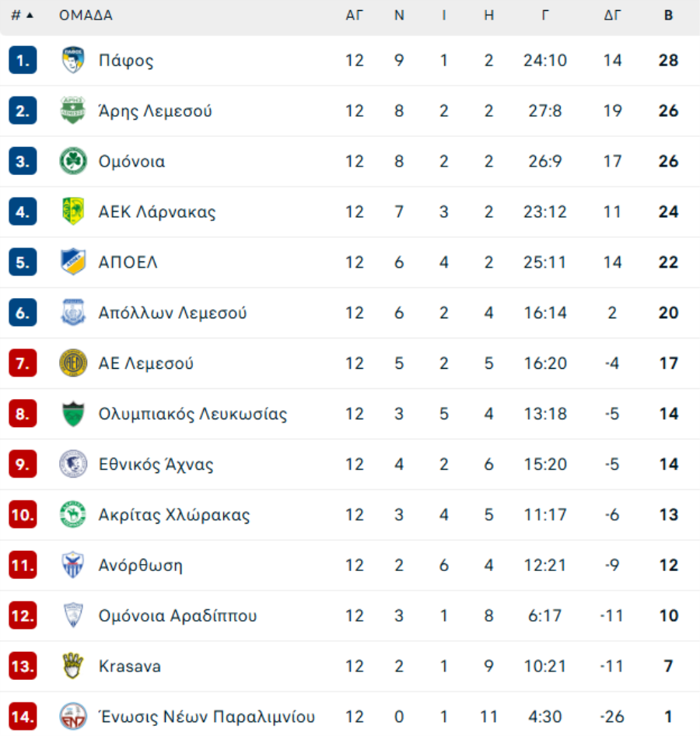Image resolution: width=700 pixels, height=736 pixels.
Task: Click the ΑΕ Λεμεσού round yellow logo
Action: pyautogui.click(x=73, y=363)
